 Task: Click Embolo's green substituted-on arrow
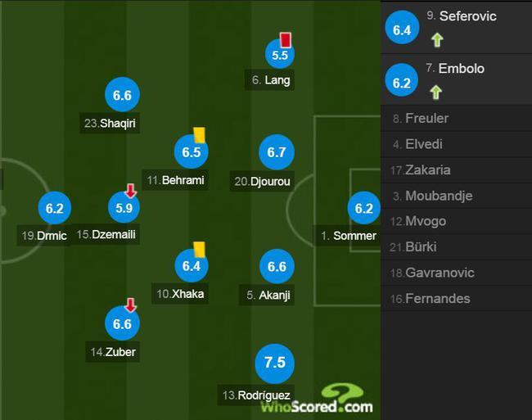pyautogui.click(x=436, y=93)
